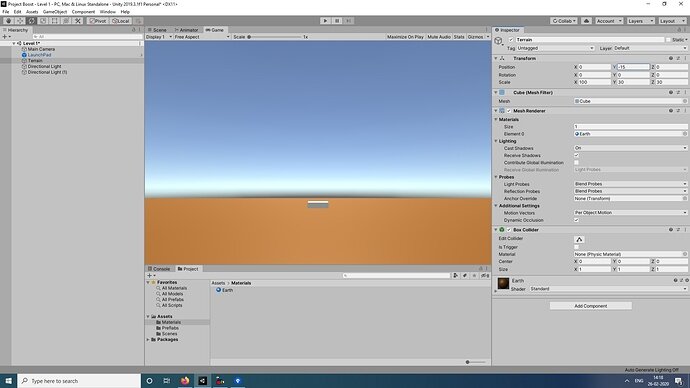This screenshot has width=690, height=388.
Task: Click the Step frame button
Action: pos(349,21)
